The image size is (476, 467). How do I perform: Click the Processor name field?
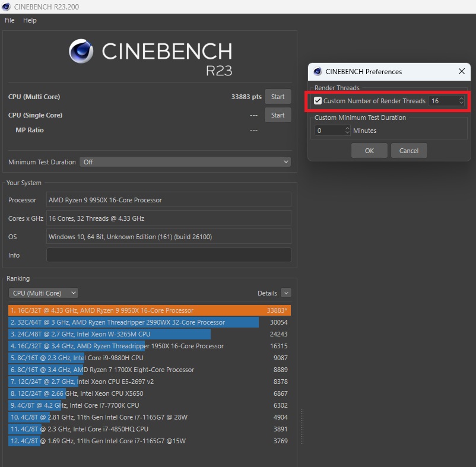tap(169, 200)
